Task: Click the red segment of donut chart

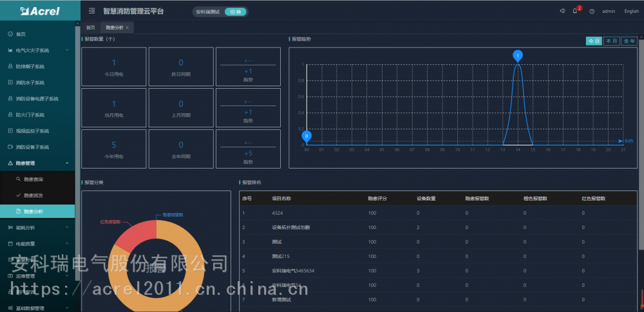Action: [133, 237]
